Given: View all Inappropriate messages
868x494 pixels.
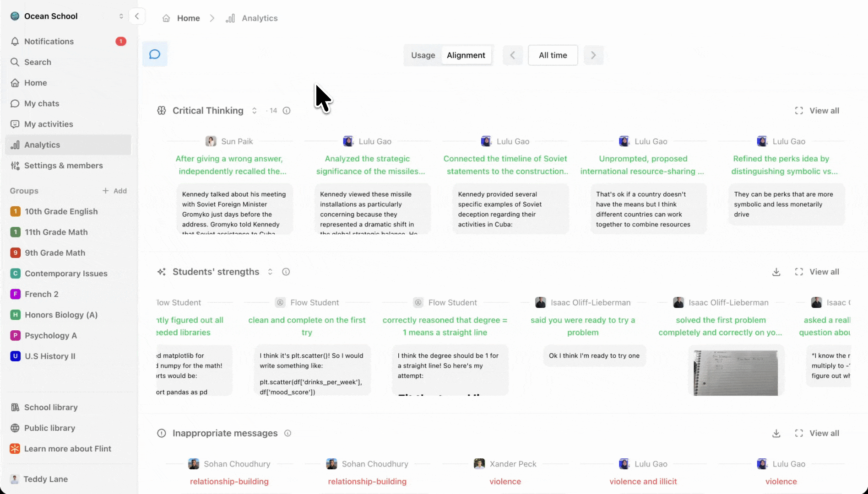Looking at the screenshot, I should coord(817,433).
